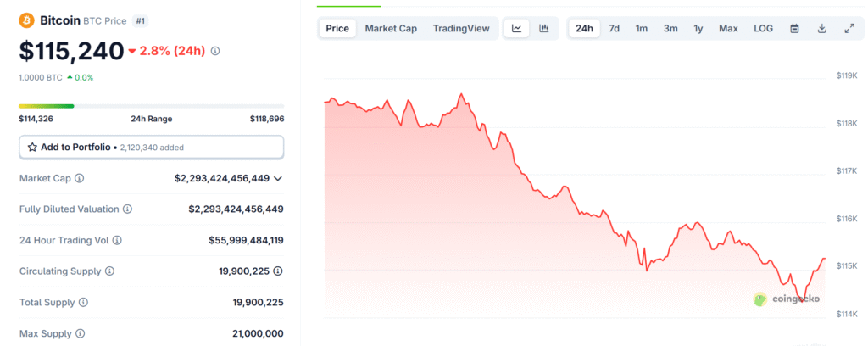Open the Market Cap chart tab
Image resolution: width=868 pixels, height=346 pixels.
tap(391, 28)
